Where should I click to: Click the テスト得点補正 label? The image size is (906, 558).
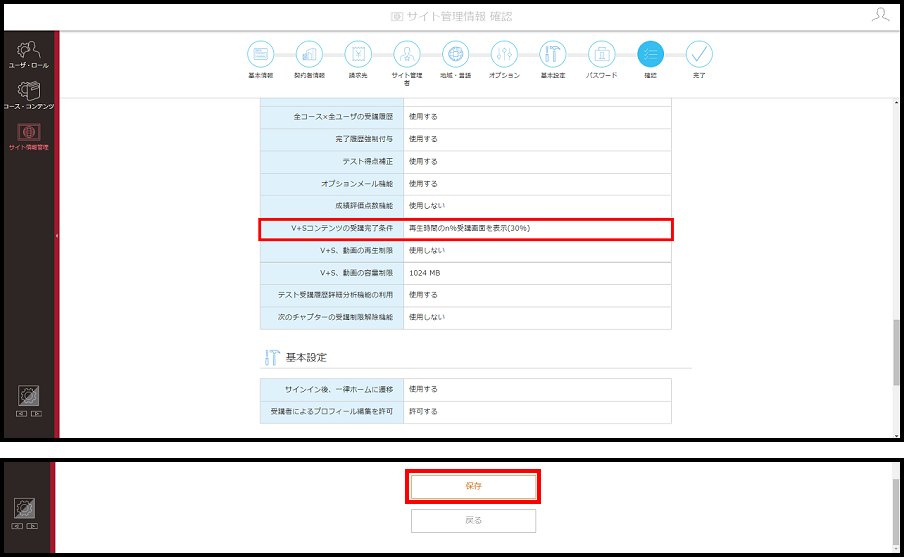tap(367, 162)
